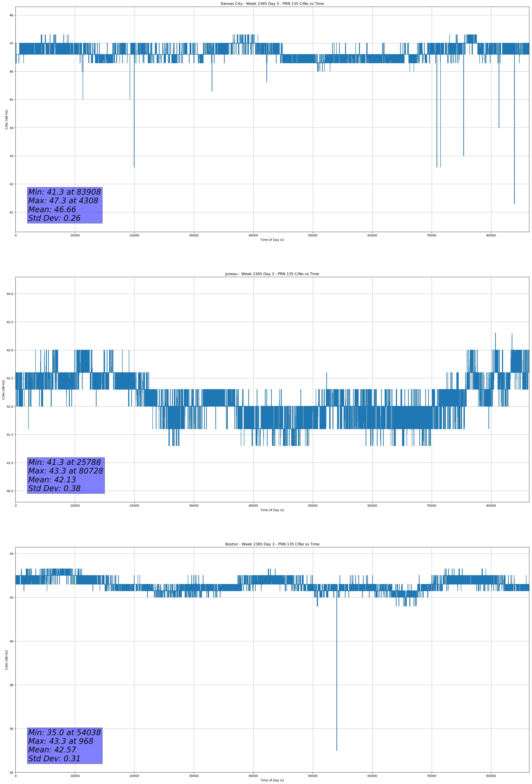This screenshot has height=784, width=532.
Task: Click Kansas City y-axis label C/No (dB-Hz)
Action: 6,119
